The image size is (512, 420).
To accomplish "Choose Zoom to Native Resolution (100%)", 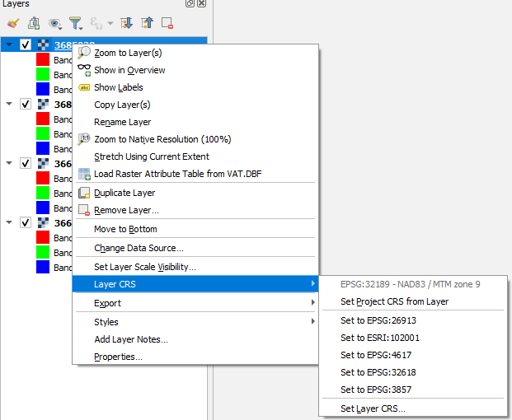I will pyautogui.click(x=195, y=139).
